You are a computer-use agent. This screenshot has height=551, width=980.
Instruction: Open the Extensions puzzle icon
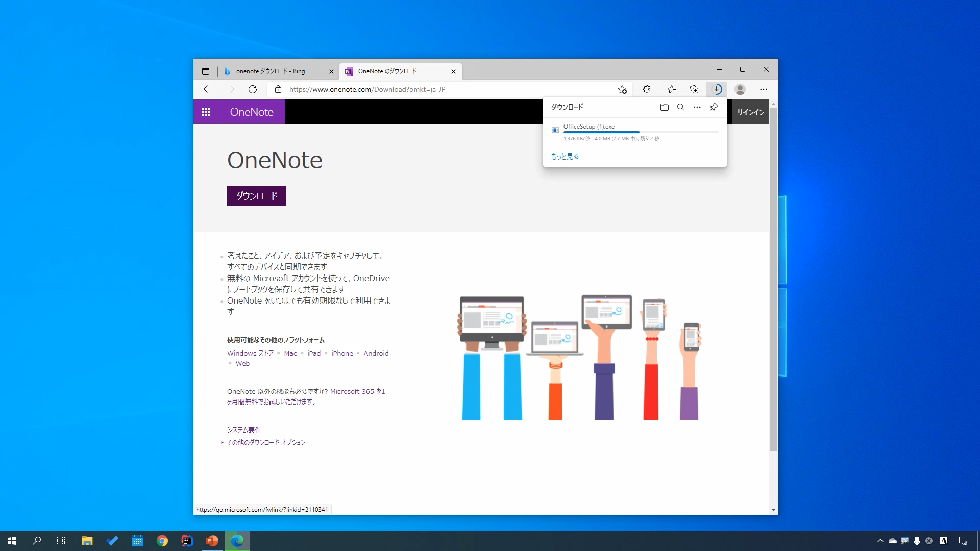647,89
